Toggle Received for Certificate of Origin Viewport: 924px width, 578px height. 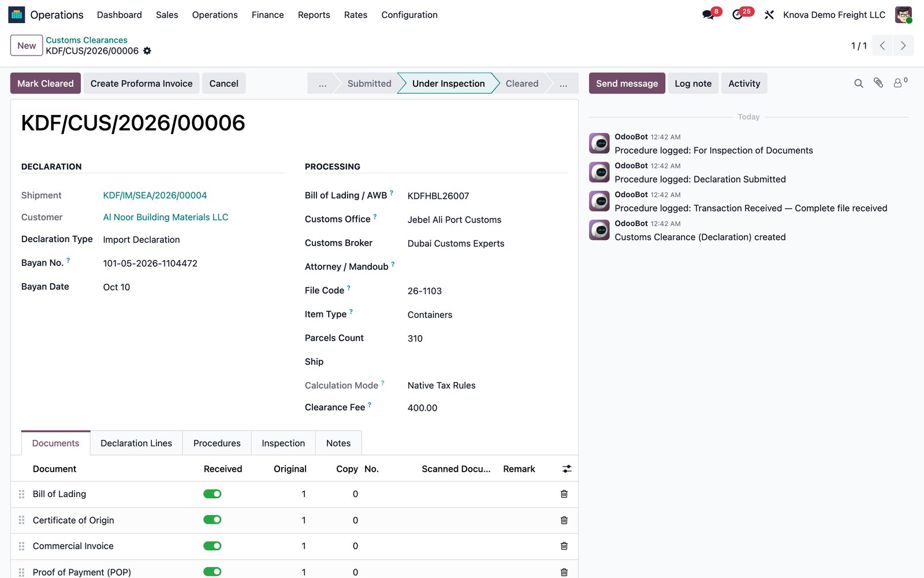[x=213, y=520]
